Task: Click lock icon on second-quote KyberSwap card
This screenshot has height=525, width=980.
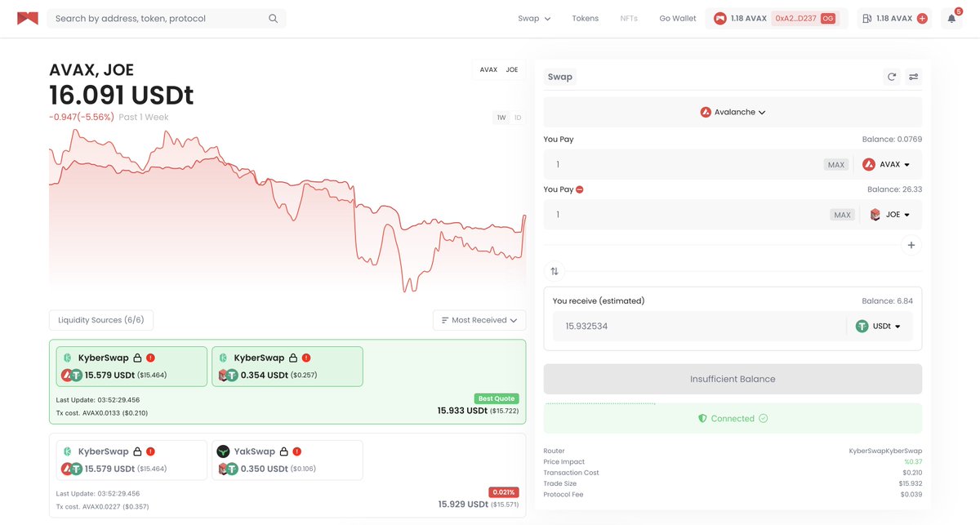Action: click(x=137, y=452)
